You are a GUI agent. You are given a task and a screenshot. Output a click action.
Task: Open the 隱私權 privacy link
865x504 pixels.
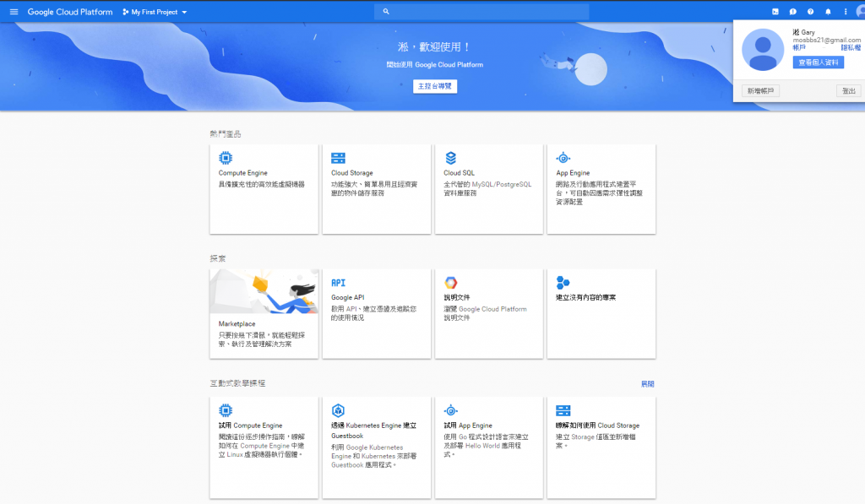coord(851,47)
